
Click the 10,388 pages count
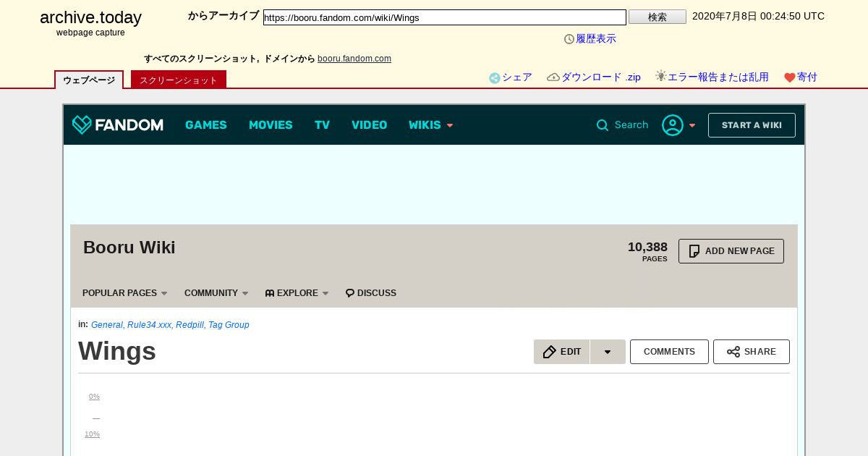(647, 248)
